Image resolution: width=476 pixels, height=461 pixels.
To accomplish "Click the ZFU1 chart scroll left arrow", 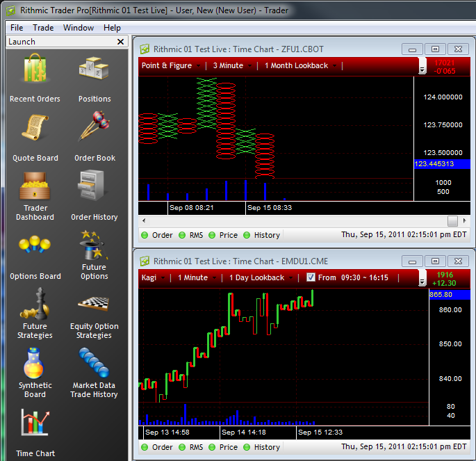I will click(144, 221).
